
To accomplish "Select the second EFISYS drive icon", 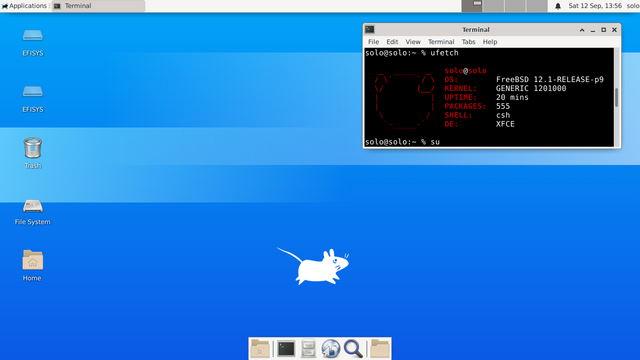I will pyautogui.click(x=33, y=92).
